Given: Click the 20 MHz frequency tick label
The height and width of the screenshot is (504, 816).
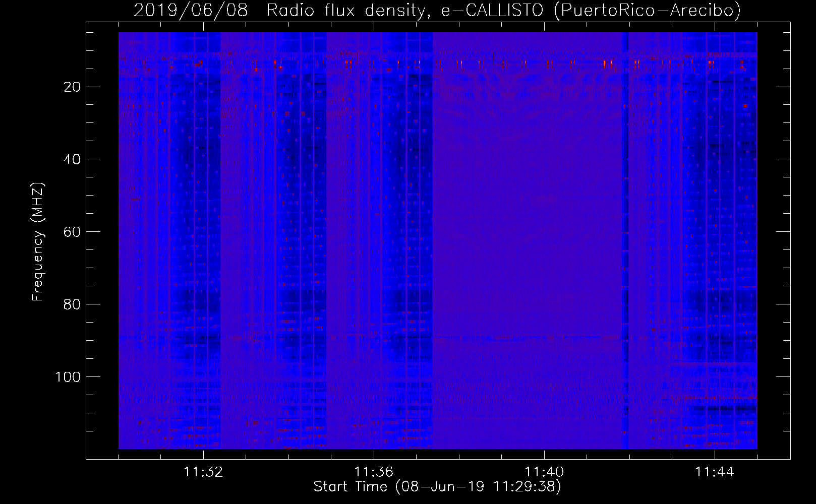Looking at the screenshot, I should pyautogui.click(x=72, y=87).
